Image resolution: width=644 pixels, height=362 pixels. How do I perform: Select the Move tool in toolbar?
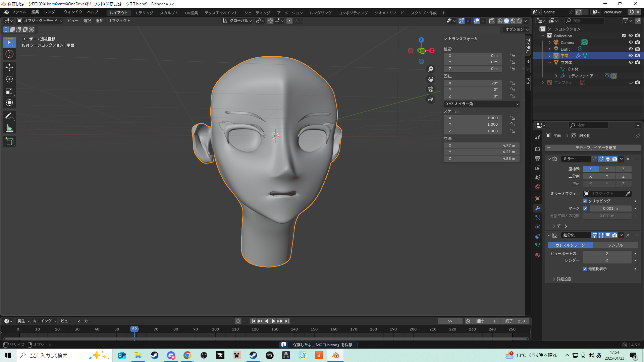pyautogui.click(x=9, y=67)
